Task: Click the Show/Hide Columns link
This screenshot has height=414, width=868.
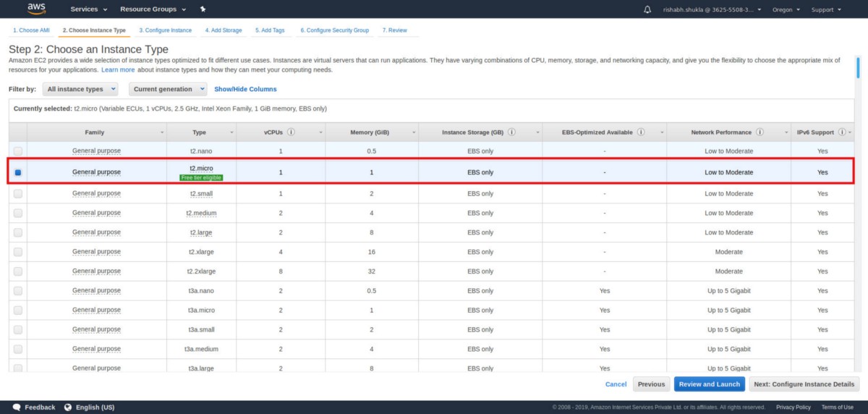Action: [245, 89]
